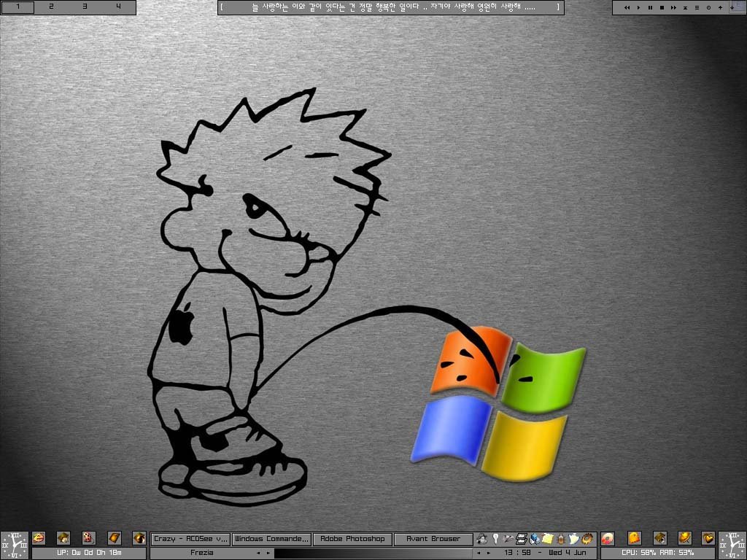Stop playback in the media controls

pos(662,7)
